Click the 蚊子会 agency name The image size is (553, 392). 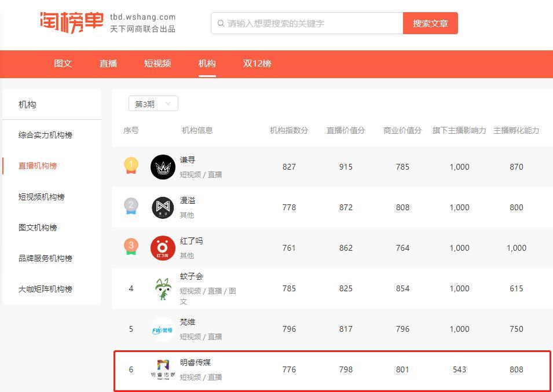[192, 276]
